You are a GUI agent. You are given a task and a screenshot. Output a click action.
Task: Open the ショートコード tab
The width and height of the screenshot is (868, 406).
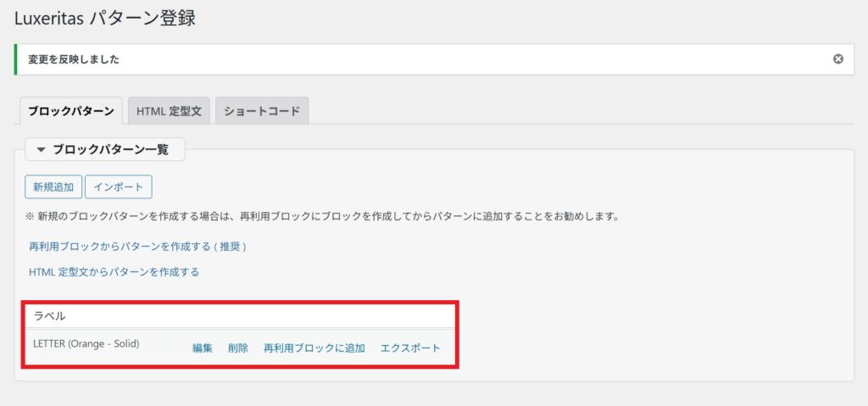[x=262, y=111]
